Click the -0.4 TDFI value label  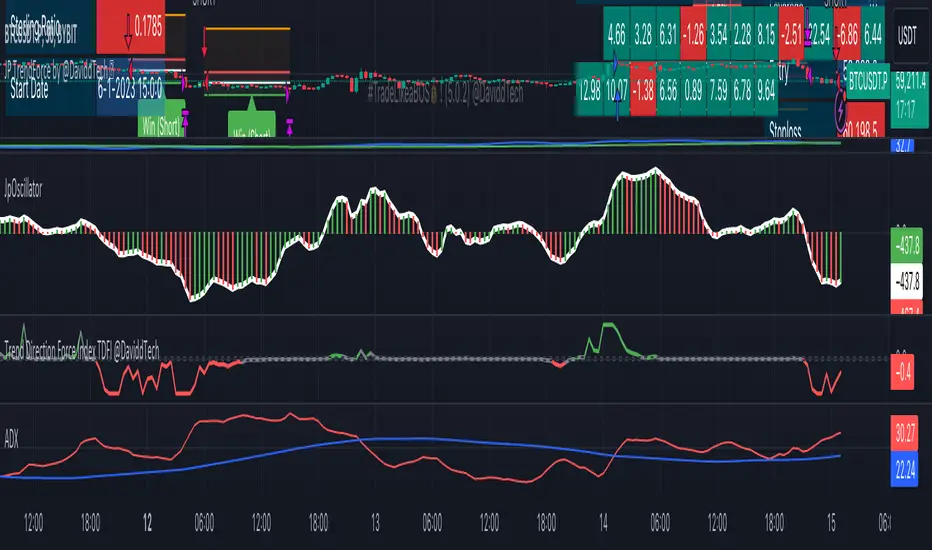pos(902,373)
